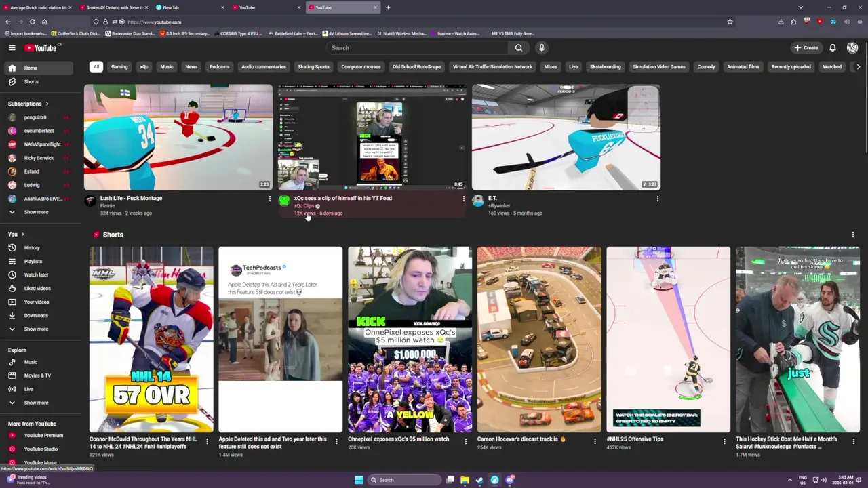Screen dimensions: 868x488
Task: Open Live under Explore
Action: point(39,389)
